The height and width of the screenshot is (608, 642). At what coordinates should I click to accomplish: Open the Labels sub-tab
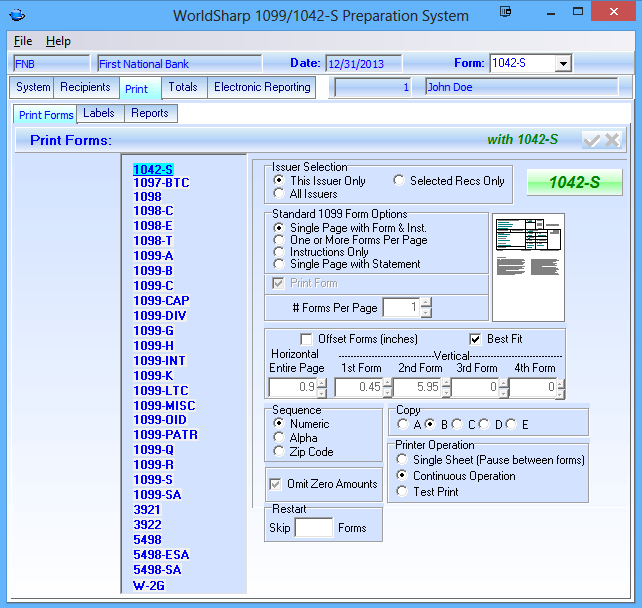pos(99,114)
